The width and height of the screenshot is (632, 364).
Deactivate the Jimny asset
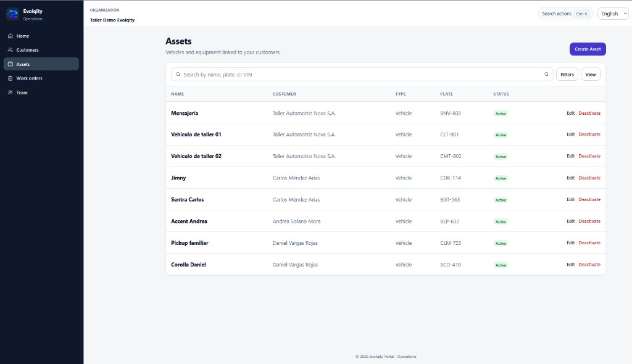point(589,178)
